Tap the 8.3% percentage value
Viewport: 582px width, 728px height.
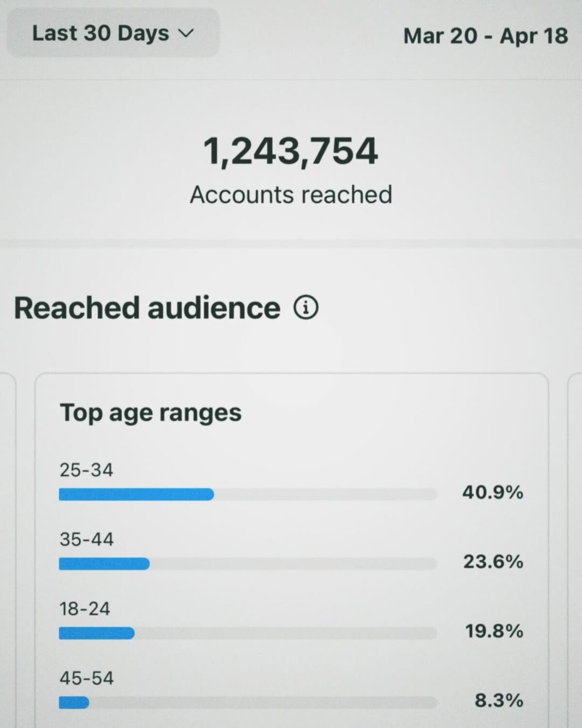coord(499,701)
